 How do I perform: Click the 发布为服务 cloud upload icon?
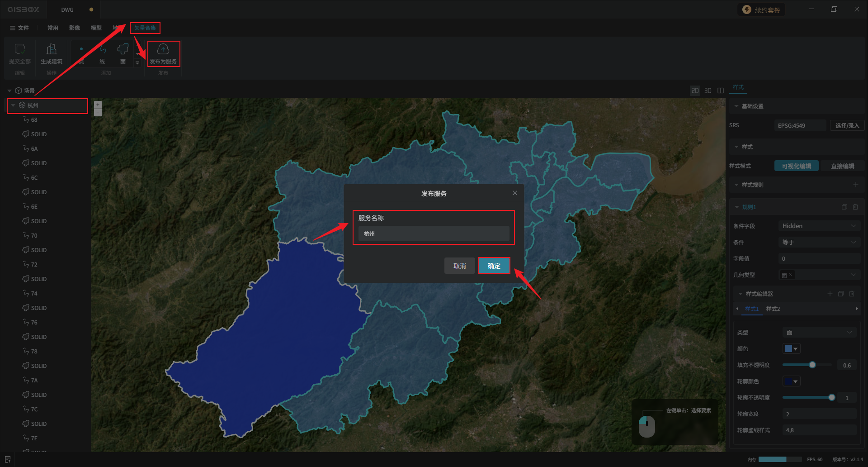163,49
